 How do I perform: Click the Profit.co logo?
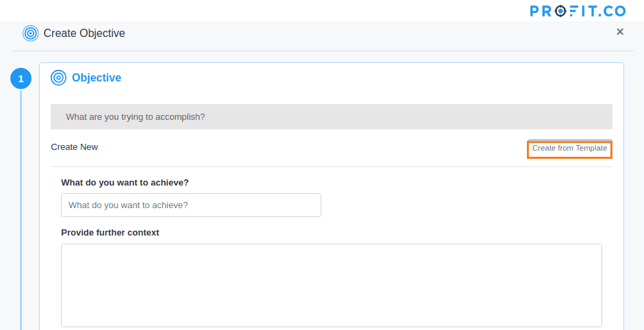coord(578,11)
